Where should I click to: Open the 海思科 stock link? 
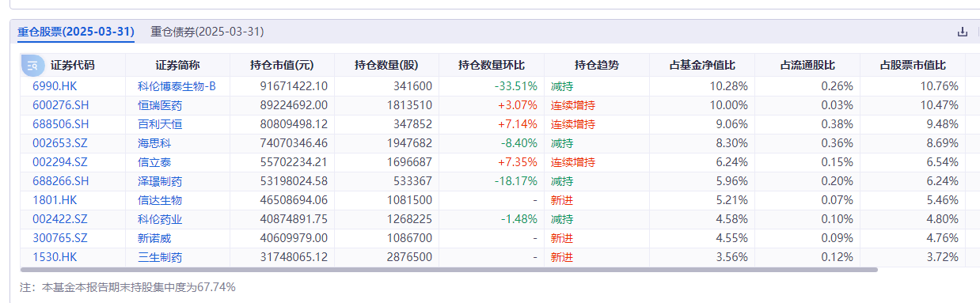tap(154, 143)
